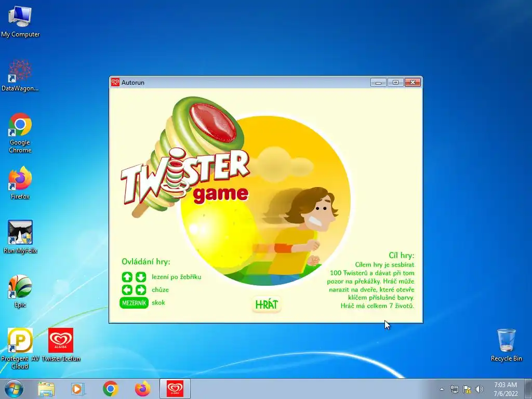This screenshot has height=399, width=532.
Task: Launch Firefox from the taskbar
Action: pos(142,389)
